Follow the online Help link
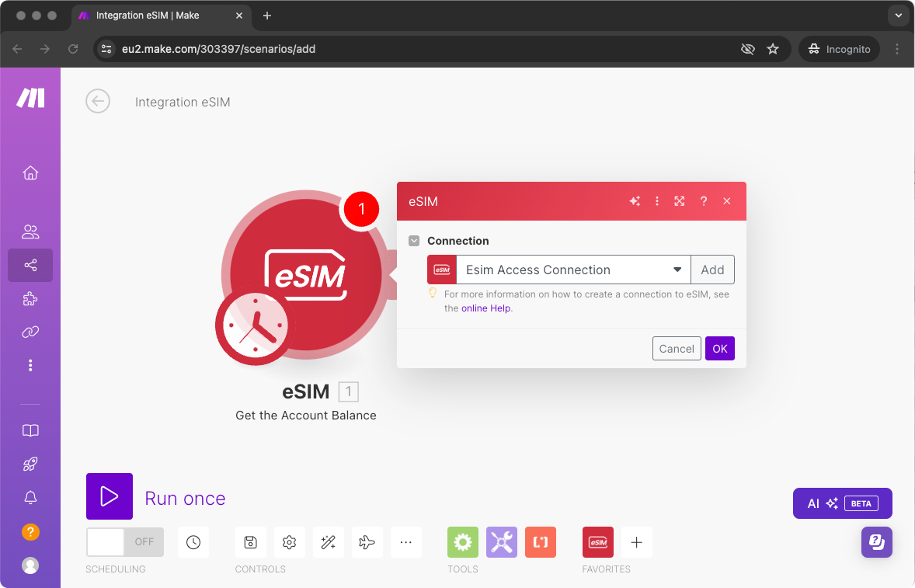Screen dimensions: 915x588 (x=485, y=308)
